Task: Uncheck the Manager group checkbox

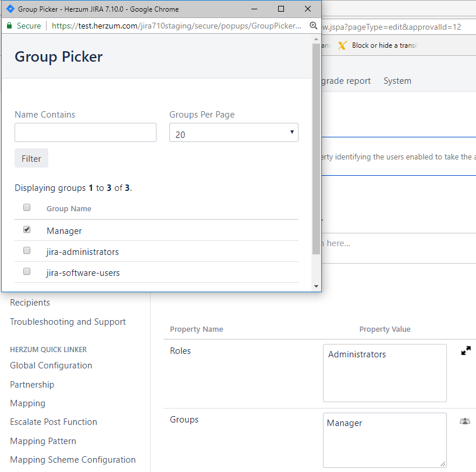Action: (27, 229)
